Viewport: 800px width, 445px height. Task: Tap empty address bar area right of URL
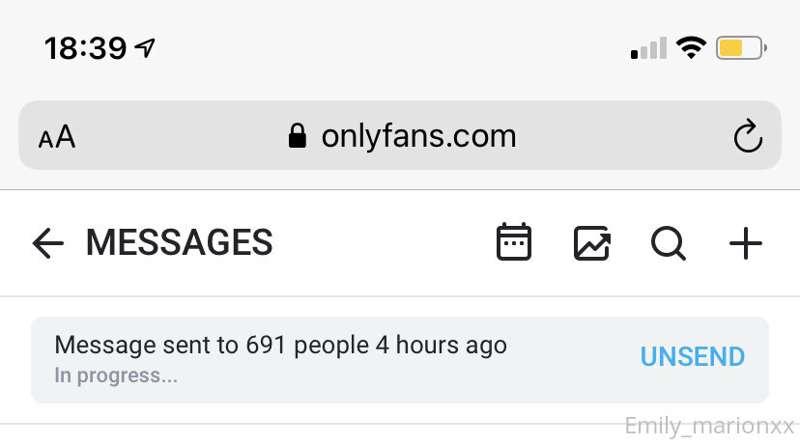coord(622,136)
